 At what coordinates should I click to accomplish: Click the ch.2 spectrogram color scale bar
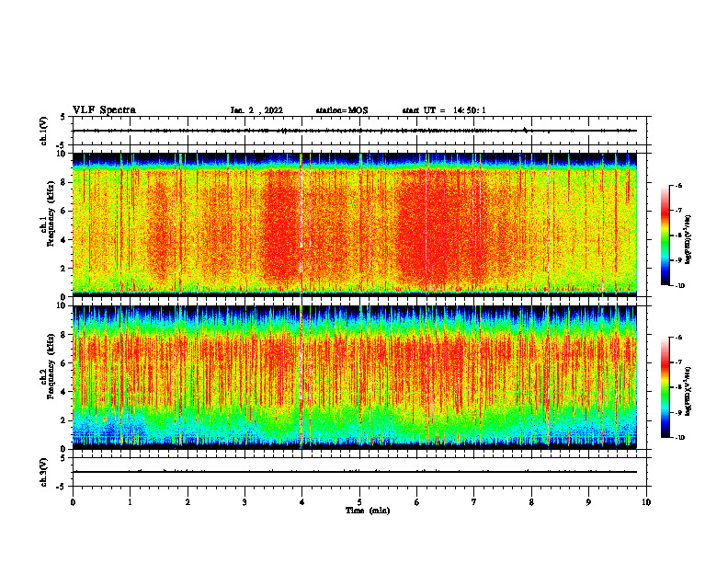[x=665, y=387]
